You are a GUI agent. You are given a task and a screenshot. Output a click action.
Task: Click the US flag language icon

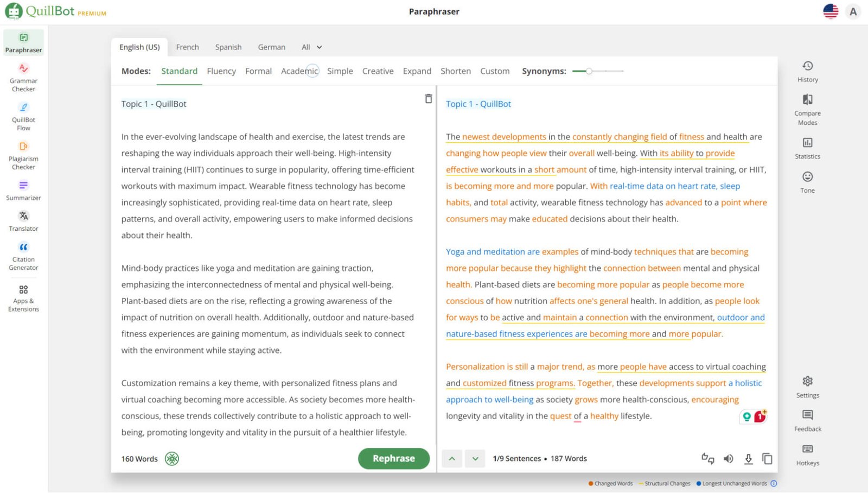click(830, 11)
